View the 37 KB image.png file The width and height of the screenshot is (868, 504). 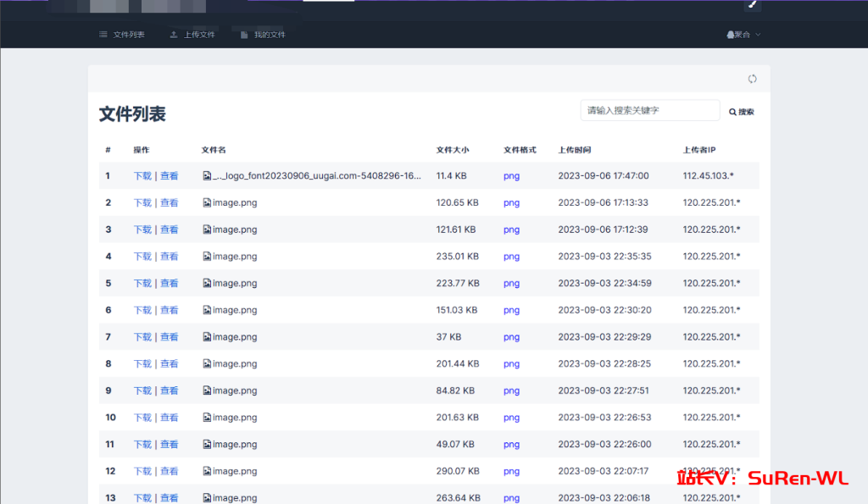click(x=170, y=337)
